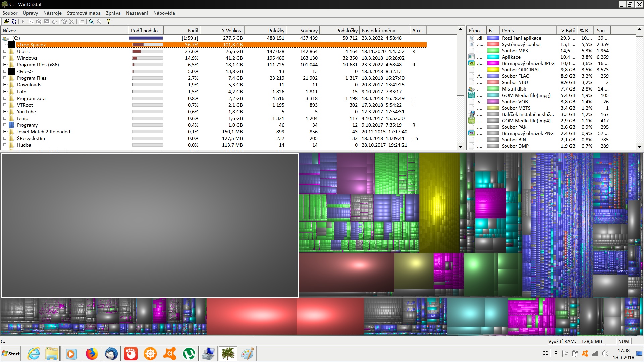Expand the Program Files (x86) node
Screen dimensions: 644x362
coord(5,65)
